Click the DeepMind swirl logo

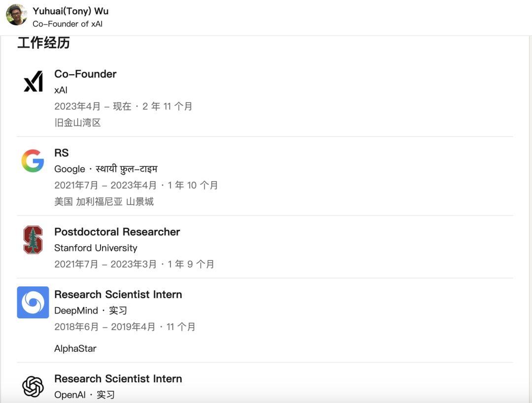click(x=33, y=302)
